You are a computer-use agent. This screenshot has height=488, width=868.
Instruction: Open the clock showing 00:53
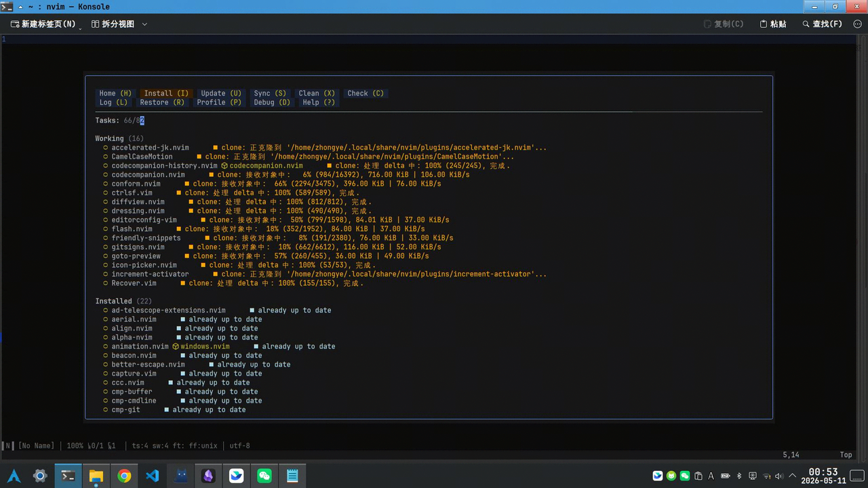[x=823, y=476]
